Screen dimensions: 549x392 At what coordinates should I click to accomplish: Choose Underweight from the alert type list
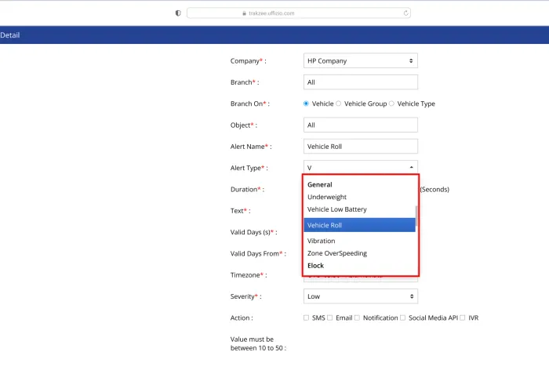pyautogui.click(x=327, y=198)
